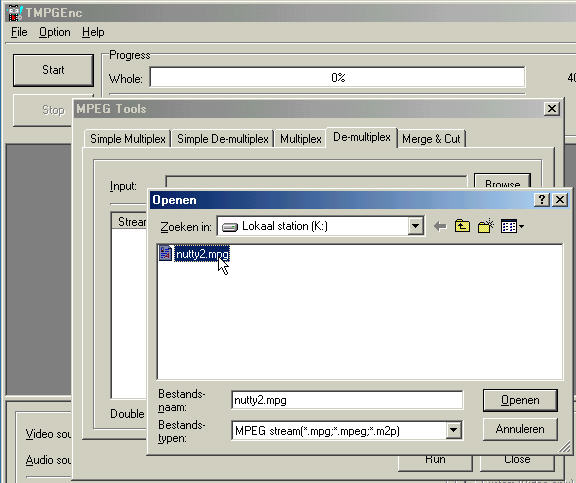Click the Input field in MPEG Tools
This screenshot has width=576, height=483.
[316, 182]
